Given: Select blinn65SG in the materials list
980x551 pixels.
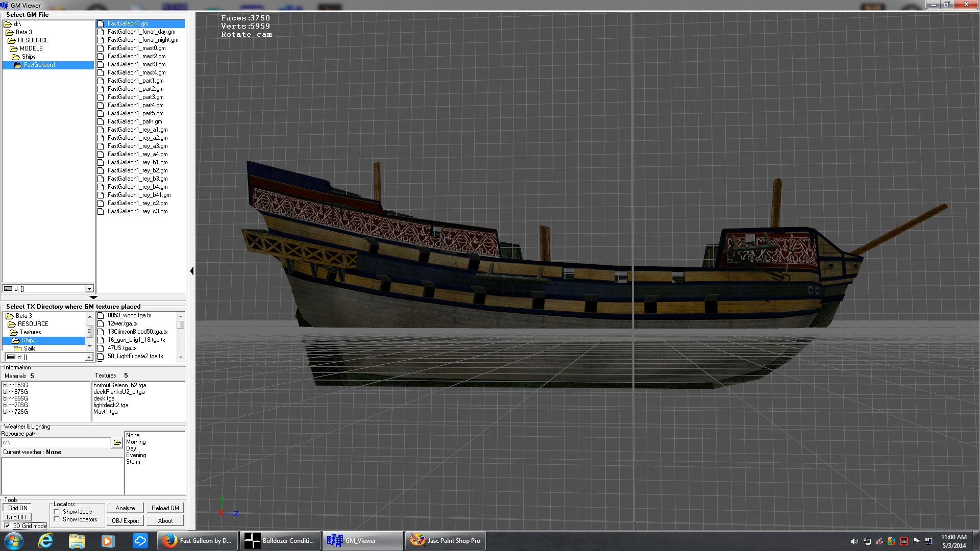Looking at the screenshot, I should 15,385.
